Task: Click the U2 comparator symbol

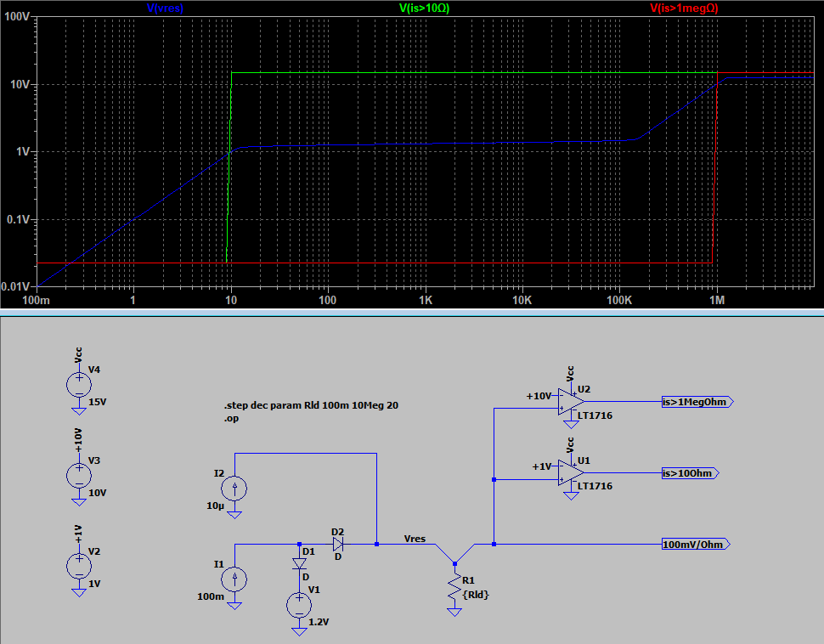Action: [571, 402]
